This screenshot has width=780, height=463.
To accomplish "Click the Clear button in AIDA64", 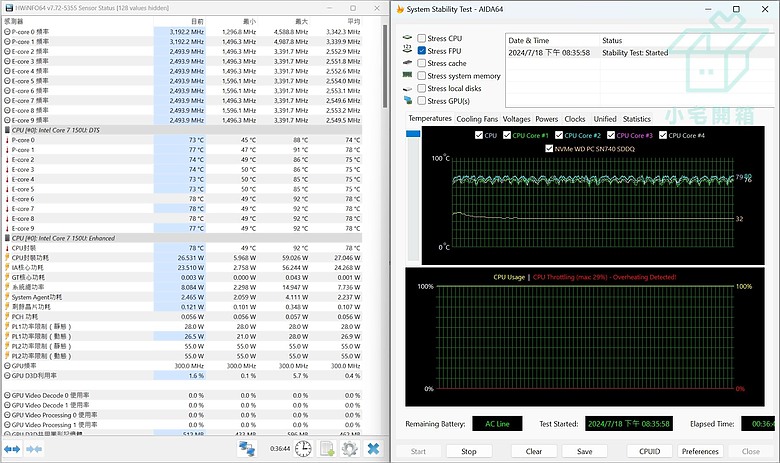I will tap(534, 451).
